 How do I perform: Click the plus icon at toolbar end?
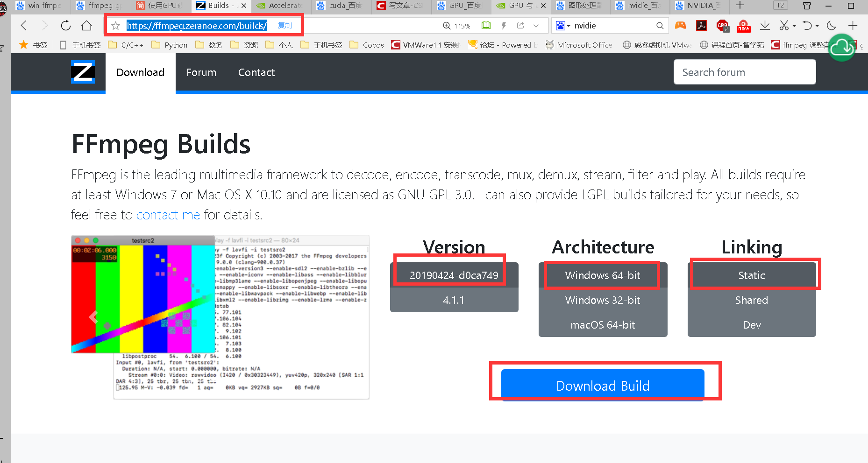pos(853,25)
